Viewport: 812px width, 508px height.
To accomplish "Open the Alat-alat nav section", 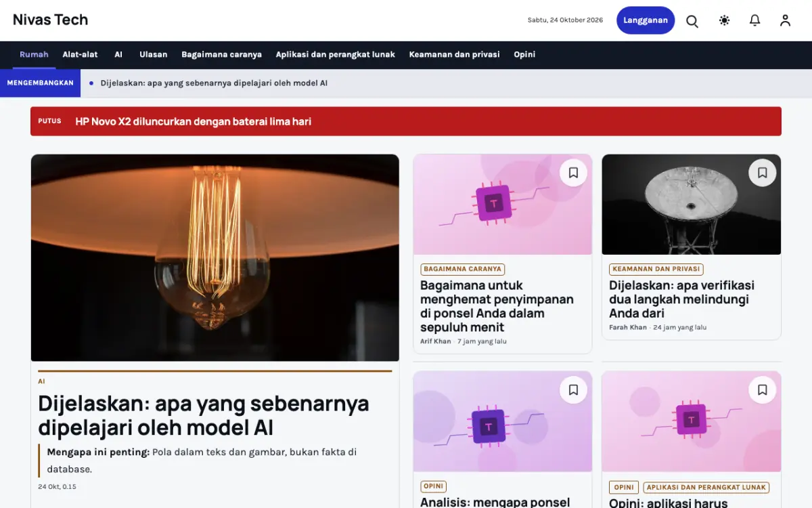I will tap(81, 55).
